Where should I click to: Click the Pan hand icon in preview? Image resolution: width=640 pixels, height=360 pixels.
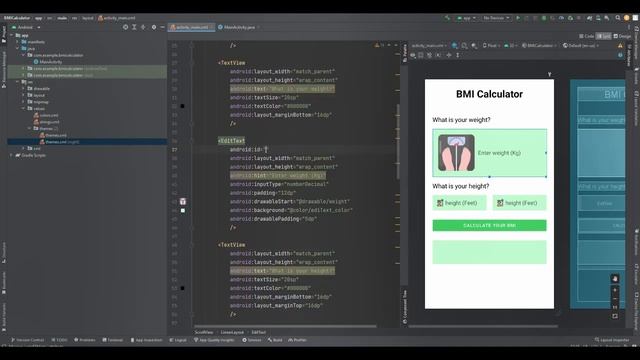click(x=615, y=279)
